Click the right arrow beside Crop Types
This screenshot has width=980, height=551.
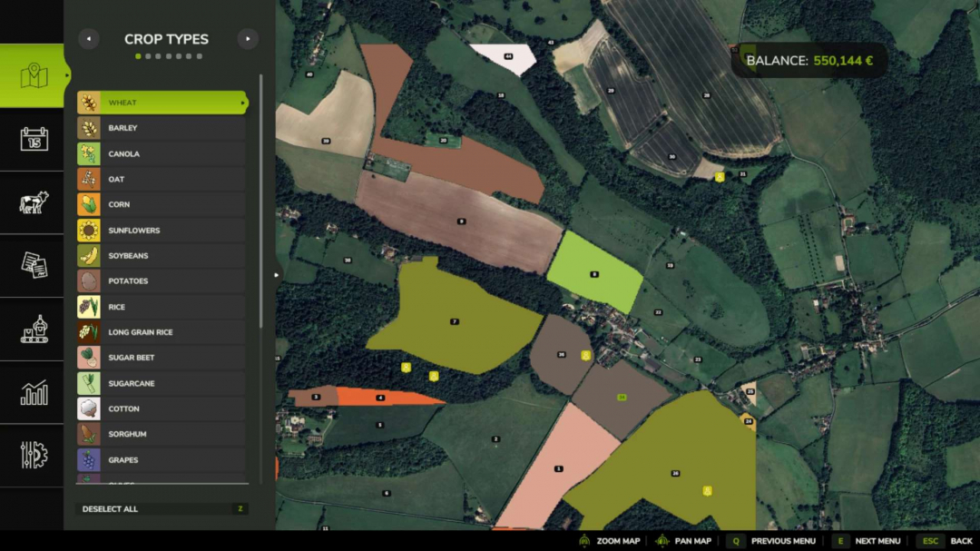[x=246, y=38]
